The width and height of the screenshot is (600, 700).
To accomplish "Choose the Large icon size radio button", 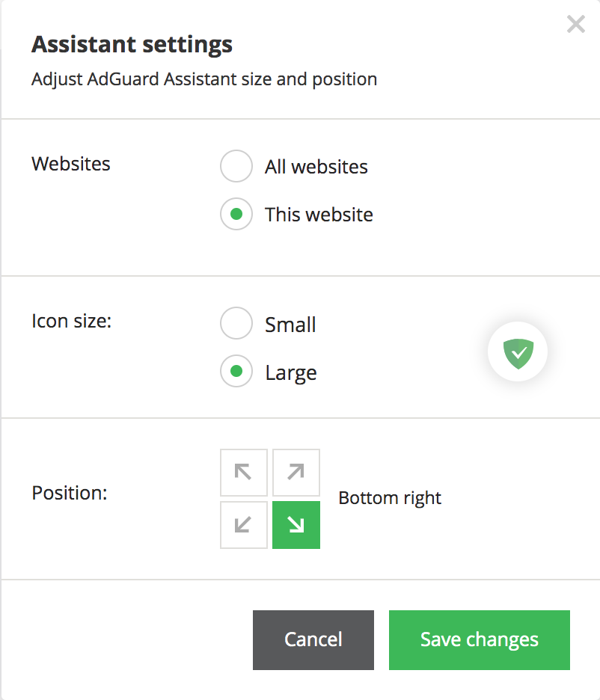I will coord(236,372).
